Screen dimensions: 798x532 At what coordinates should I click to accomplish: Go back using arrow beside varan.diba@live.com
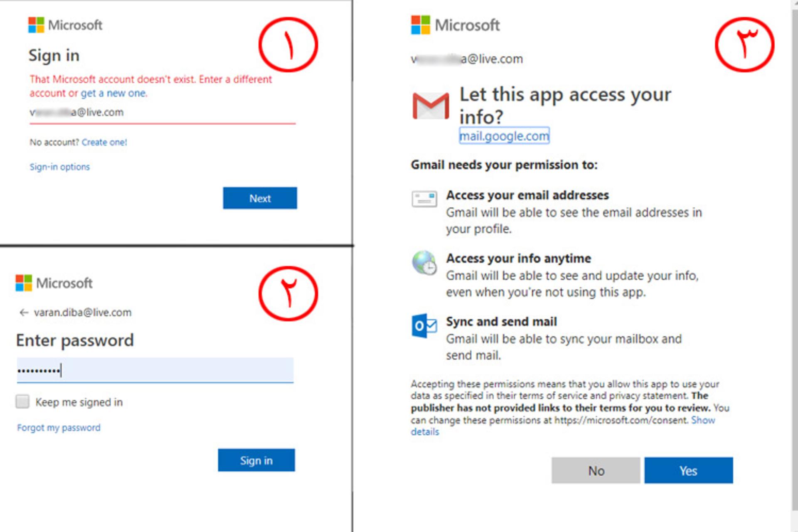point(24,313)
